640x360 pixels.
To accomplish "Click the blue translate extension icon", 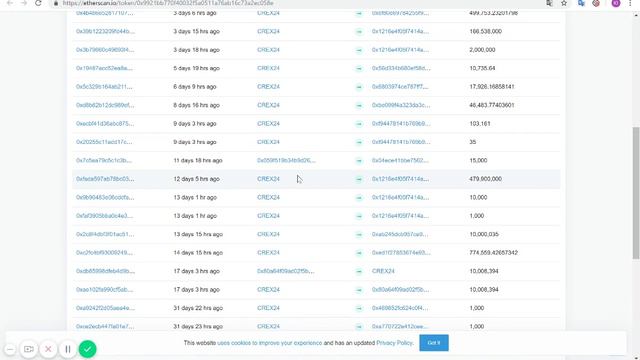I will click(581, 3).
